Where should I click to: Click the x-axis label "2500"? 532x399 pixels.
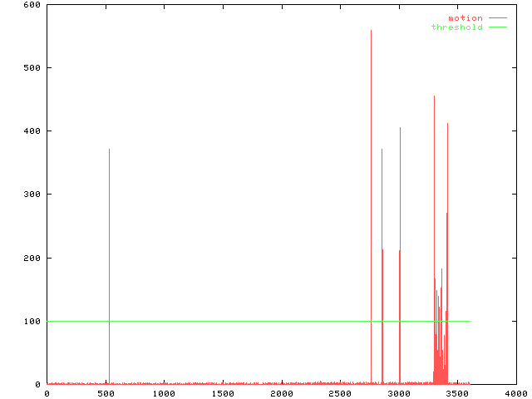tap(340, 393)
